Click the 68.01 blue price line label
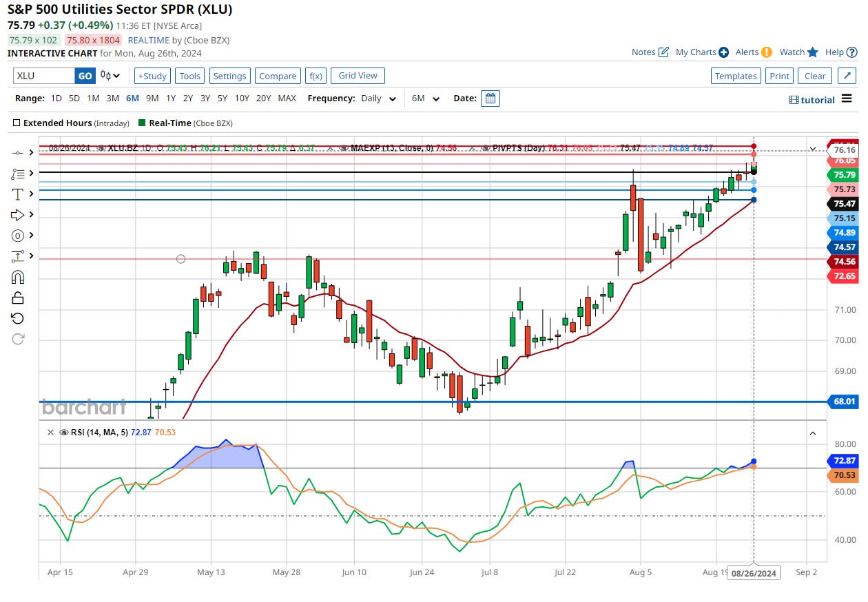 (843, 401)
